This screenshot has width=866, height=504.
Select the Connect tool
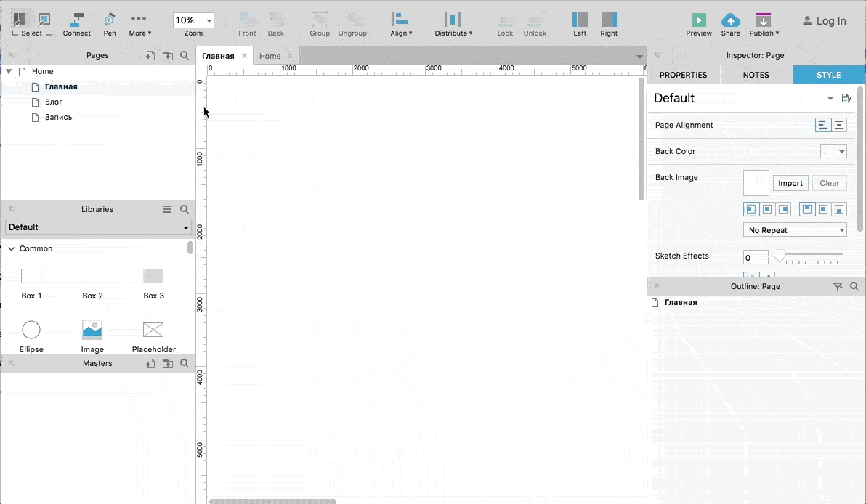click(76, 25)
